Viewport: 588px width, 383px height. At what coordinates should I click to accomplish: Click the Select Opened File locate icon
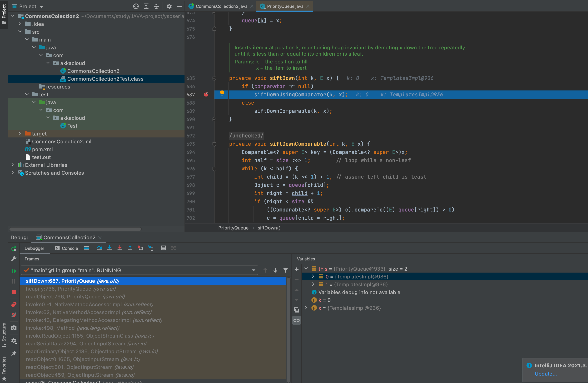(136, 6)
